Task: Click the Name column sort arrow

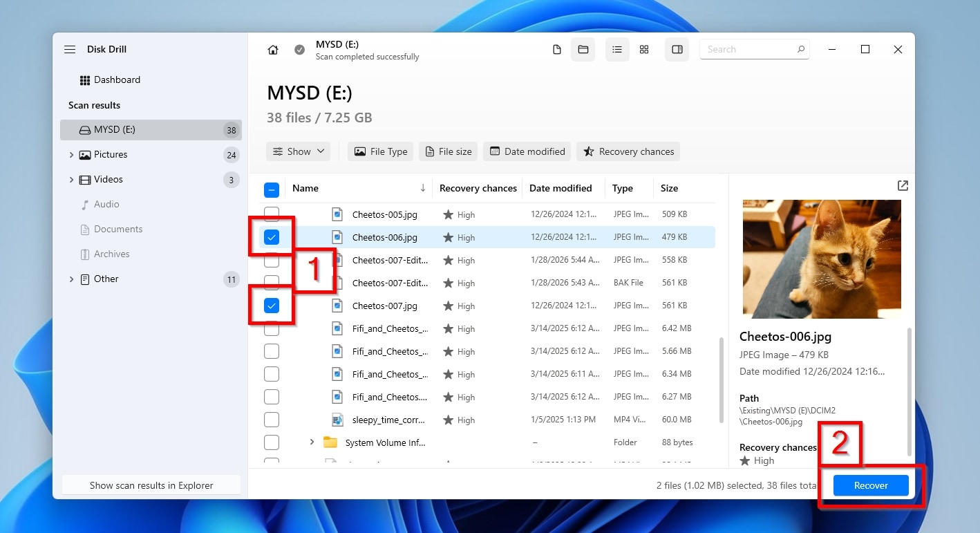Action: (x=423, y=188)
